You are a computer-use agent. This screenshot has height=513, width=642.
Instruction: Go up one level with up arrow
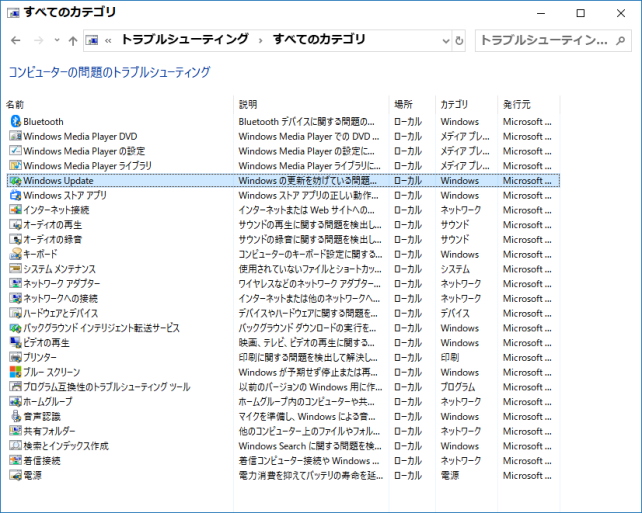[73, 40]
